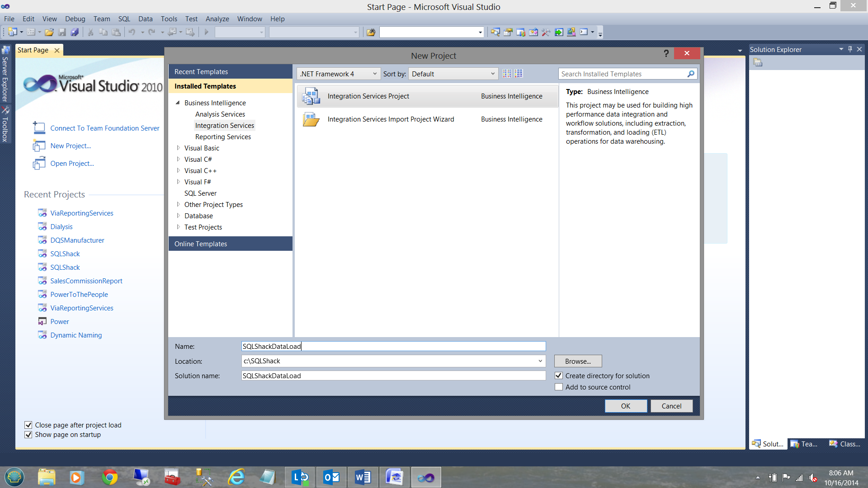This screenshot has height=488, width=868.
Task: Click the New Project toolbar icon
Action: click(12, 32)
